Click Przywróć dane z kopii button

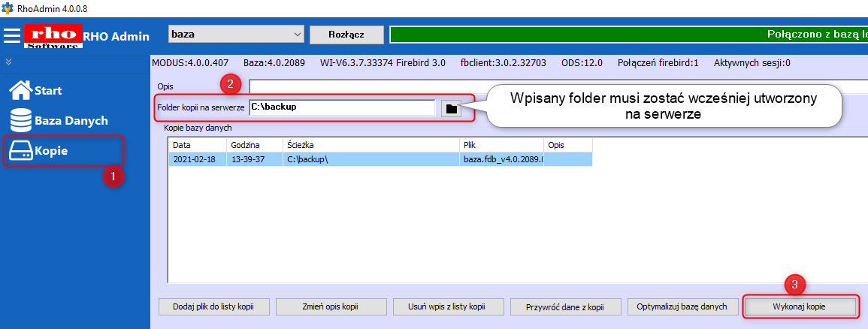pyautogui.click(x=566, y=306)
